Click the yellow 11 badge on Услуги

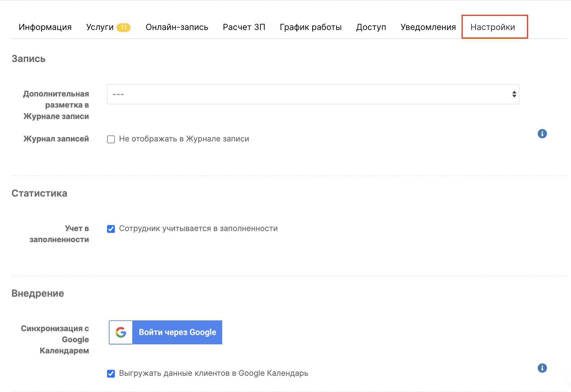[124, 28]
